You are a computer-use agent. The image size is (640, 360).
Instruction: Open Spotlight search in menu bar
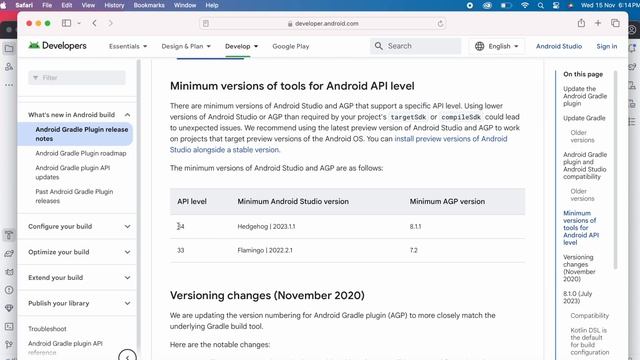point(540,5)
